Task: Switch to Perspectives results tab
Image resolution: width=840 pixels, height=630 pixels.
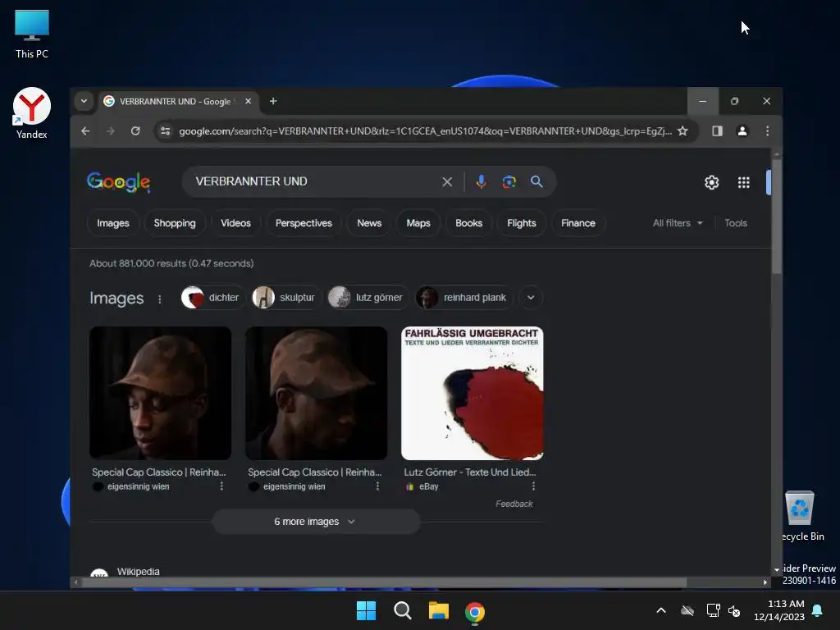Action: (304, 223)
